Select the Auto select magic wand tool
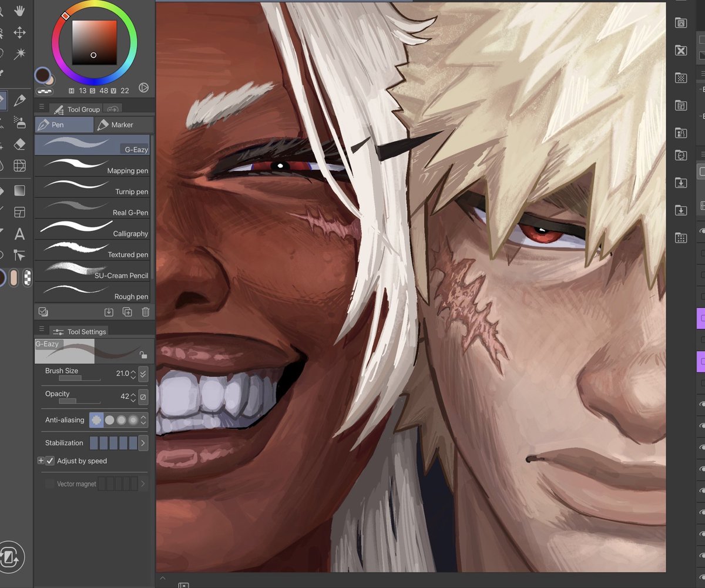This screenshot has width=705, height=588. (x=19, y=53)
